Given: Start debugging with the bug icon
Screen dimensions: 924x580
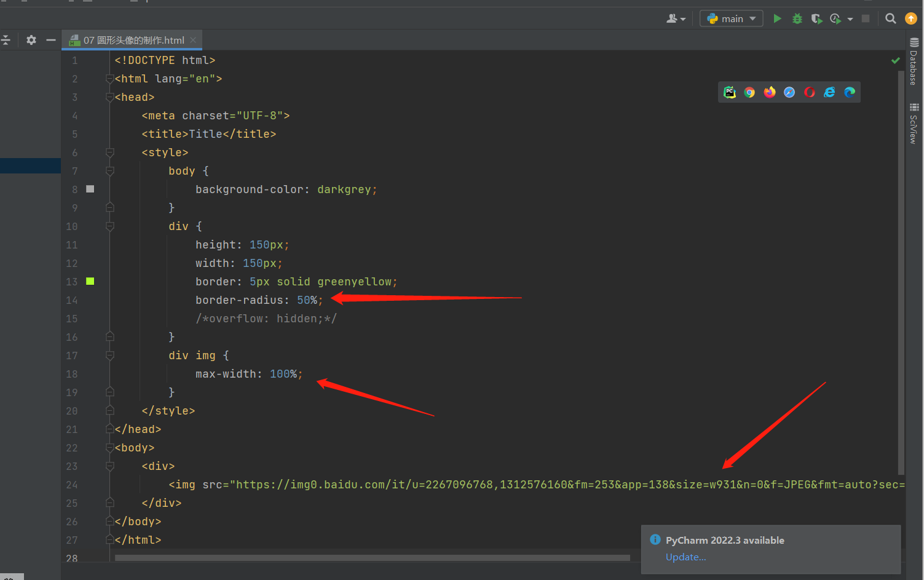Looking at the screenshot, I should 797,18.
